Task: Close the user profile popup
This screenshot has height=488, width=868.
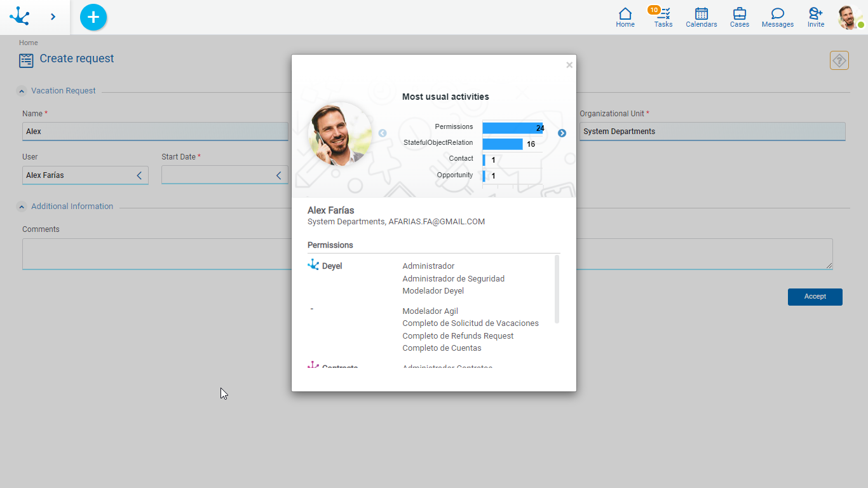Action: tap(569, 65)
